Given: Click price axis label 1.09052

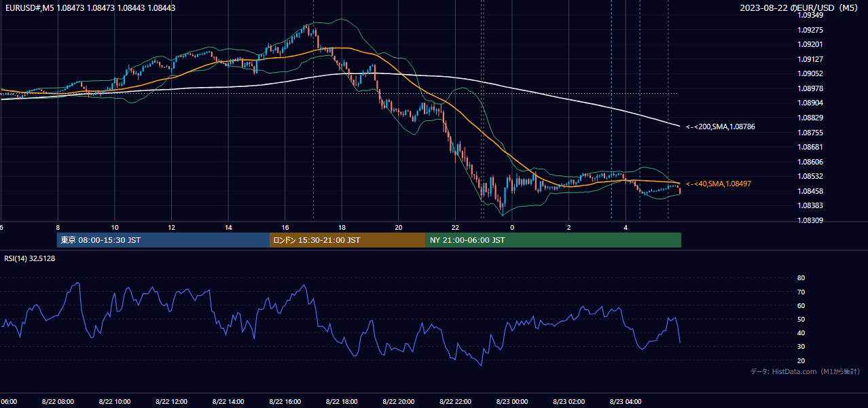Looking at the screenshot, I should point(810,73).
